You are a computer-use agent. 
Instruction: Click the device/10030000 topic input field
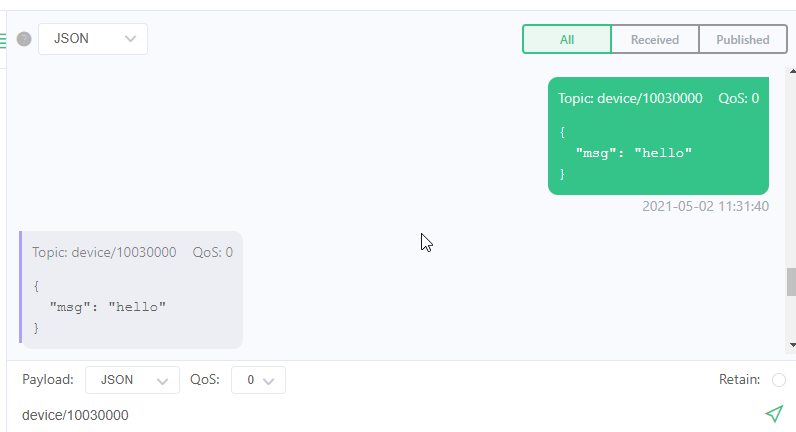click(386, 415)
